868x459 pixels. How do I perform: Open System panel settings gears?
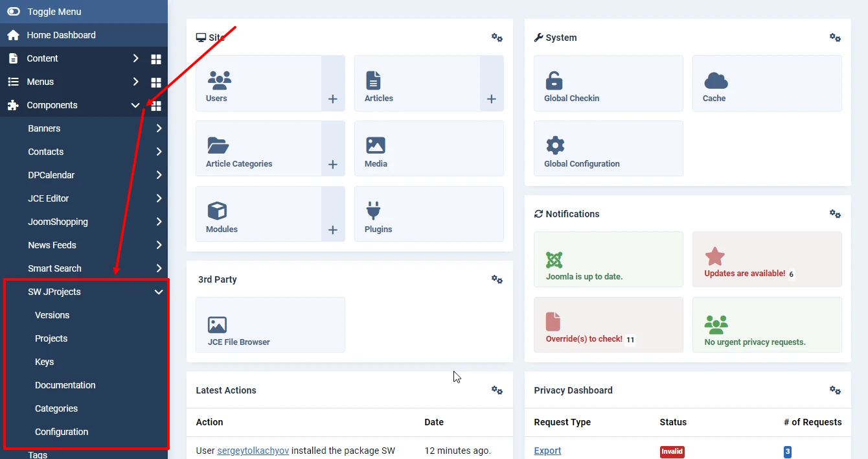click(x=835, y=38)
